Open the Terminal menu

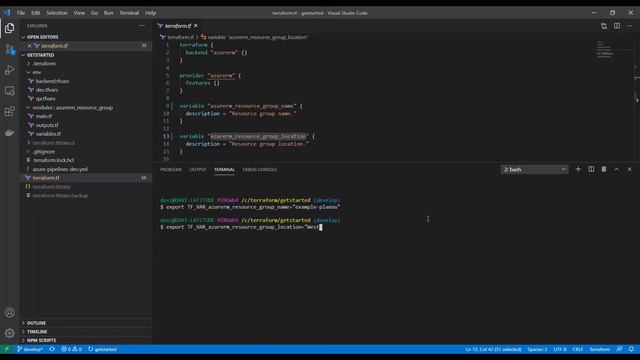tap(129, 13)
